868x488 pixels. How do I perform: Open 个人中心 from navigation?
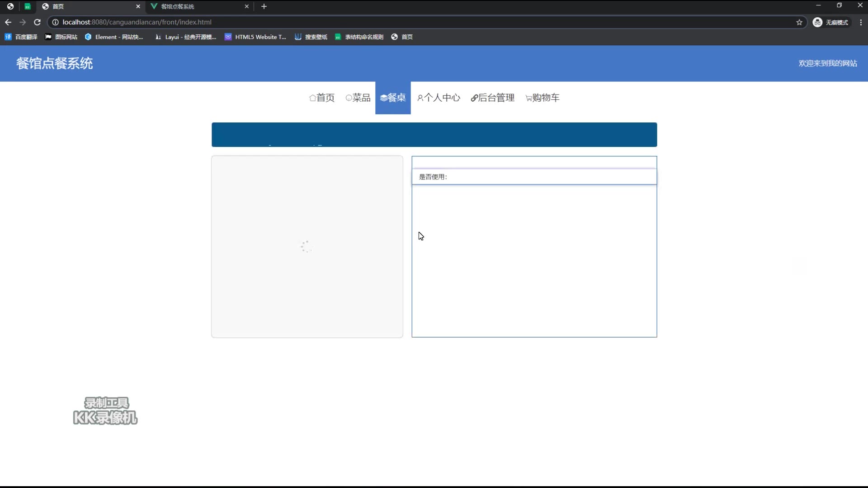[x=439, y=98]
